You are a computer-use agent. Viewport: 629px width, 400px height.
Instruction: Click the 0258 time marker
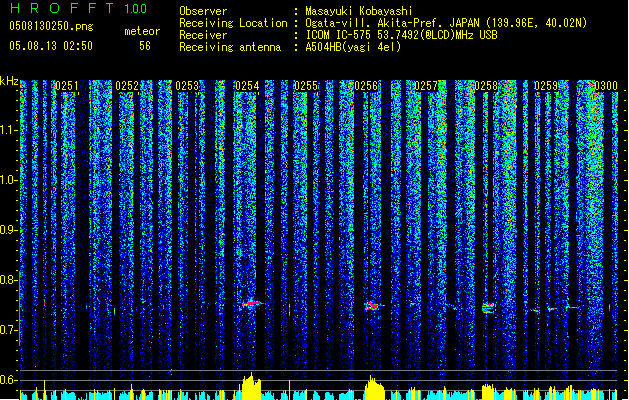[486, 86]
